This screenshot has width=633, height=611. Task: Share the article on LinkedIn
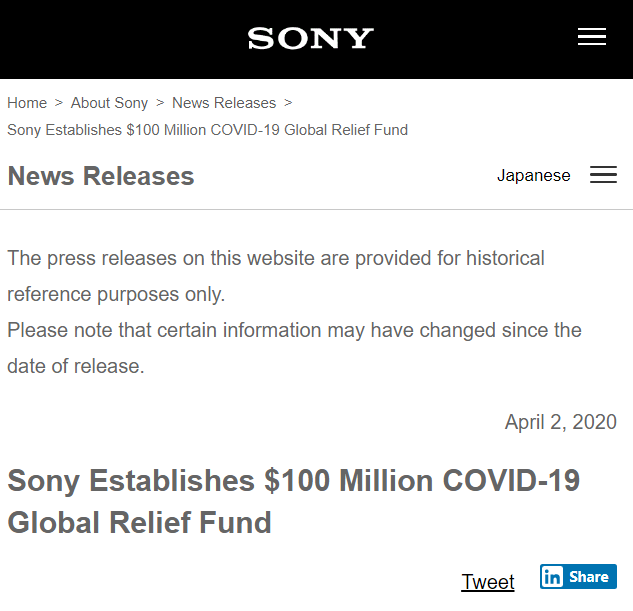point(579,577)
